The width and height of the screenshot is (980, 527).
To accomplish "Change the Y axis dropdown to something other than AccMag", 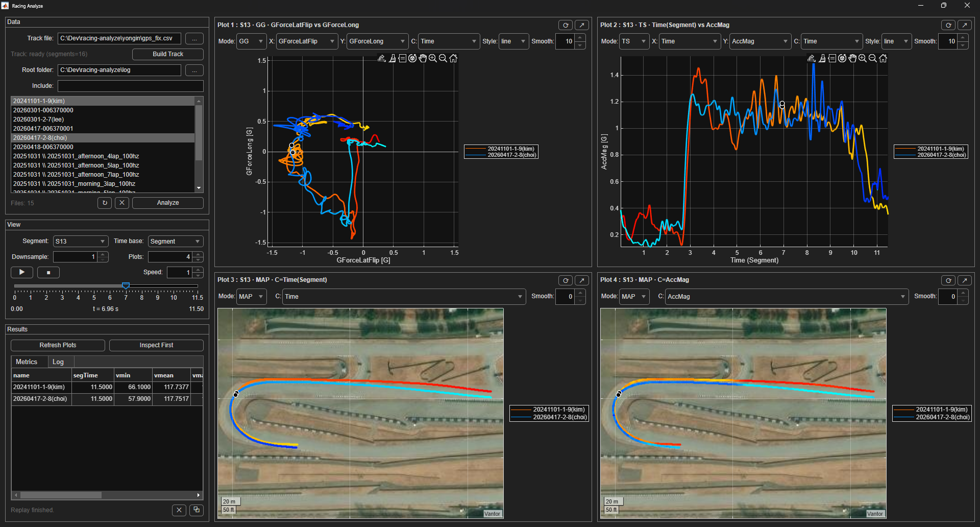I will (760, 41).
